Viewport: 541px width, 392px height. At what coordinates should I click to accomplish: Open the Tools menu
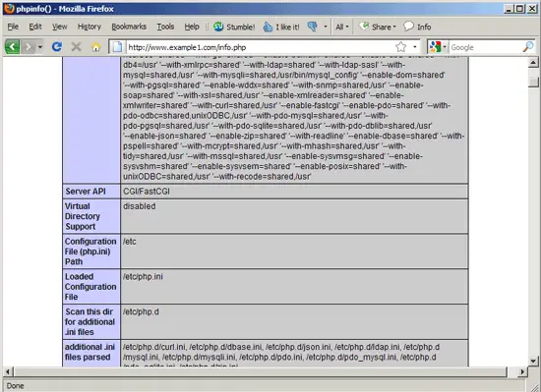coord(165,27)
